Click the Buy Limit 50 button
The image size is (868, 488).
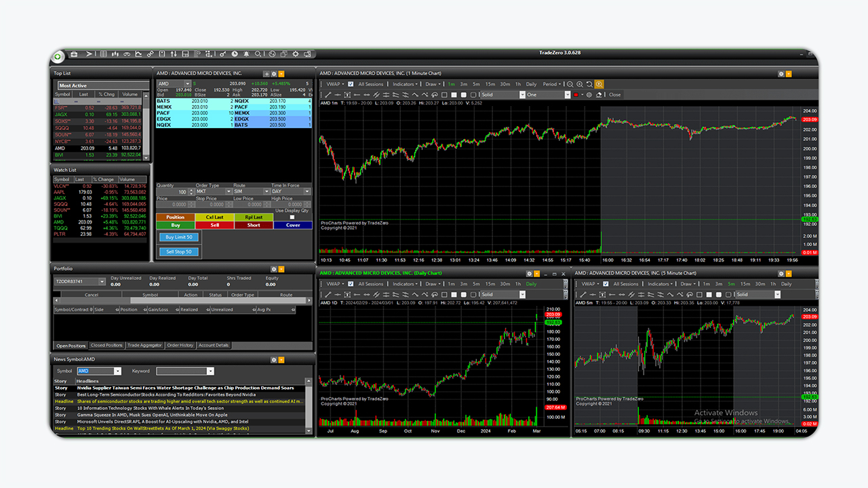pyautogui.click(x=179, y=237)
